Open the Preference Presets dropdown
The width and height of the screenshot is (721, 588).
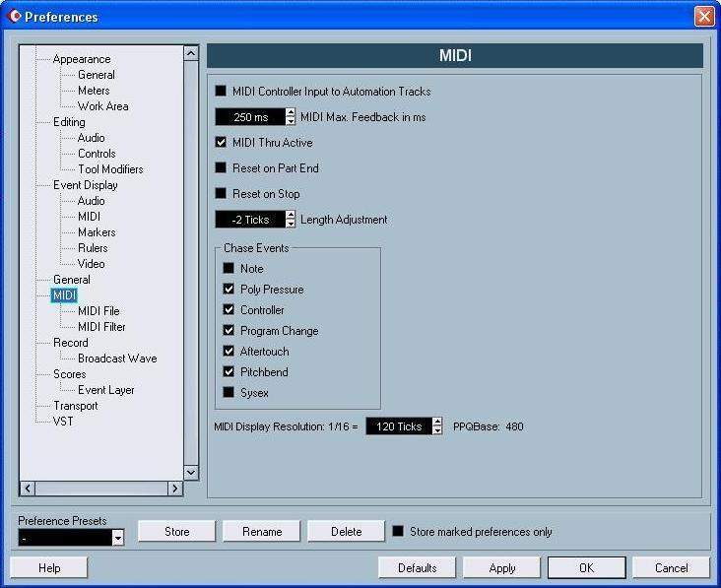pos(118,537)
